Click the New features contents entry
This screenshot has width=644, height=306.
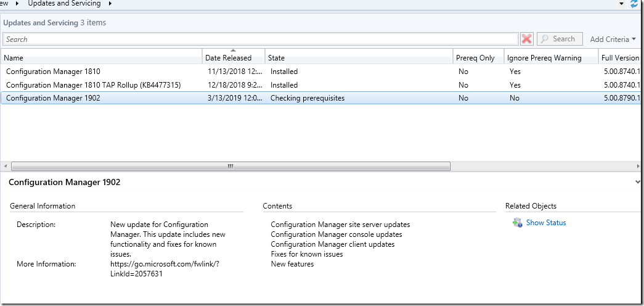[x=292, y=264]
